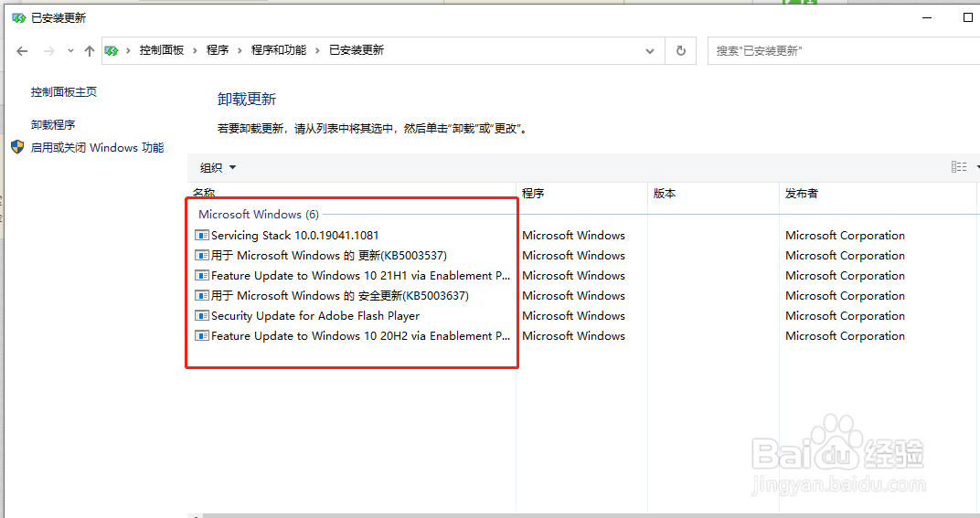Click Microsoft Corporation publisher for Adobe Flash row
This screenshot has width=980, height=518.
pyautogui.click(x=845, y=315)
